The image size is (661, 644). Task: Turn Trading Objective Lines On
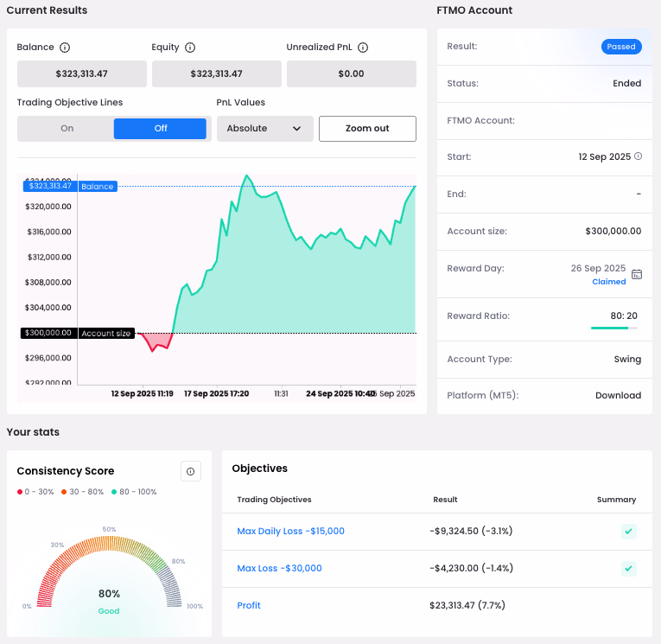click(67, 128)
